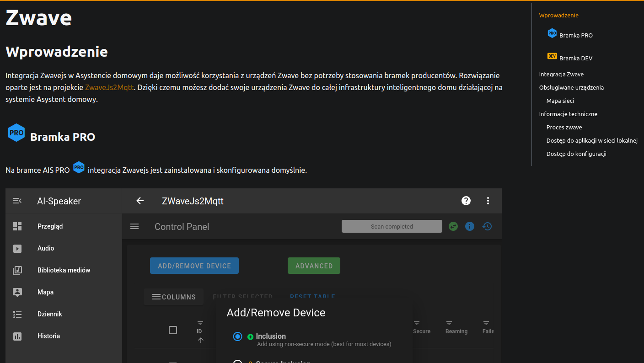Go to Mapa sieci section link
The width and height of the screenshot is (644, 363).
point(560,101)
